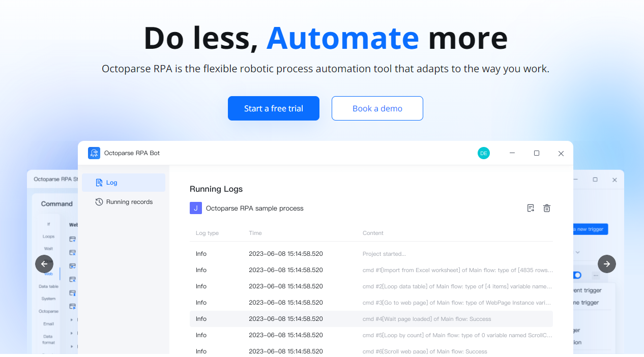Select the Wait command category
Viewport: 644px width, 357px height.
point(48,249)
